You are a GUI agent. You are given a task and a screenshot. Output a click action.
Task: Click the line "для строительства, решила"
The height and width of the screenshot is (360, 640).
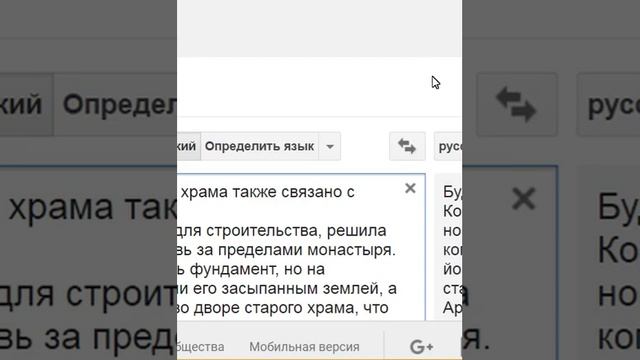[x=282, y=231]
